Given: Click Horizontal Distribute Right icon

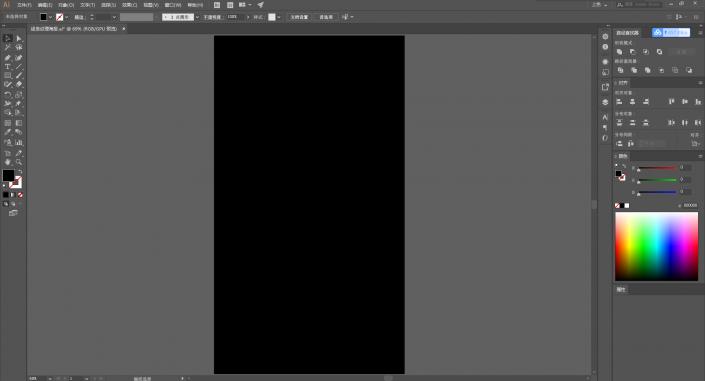Looking at the screenshot, I should point(698,122).
